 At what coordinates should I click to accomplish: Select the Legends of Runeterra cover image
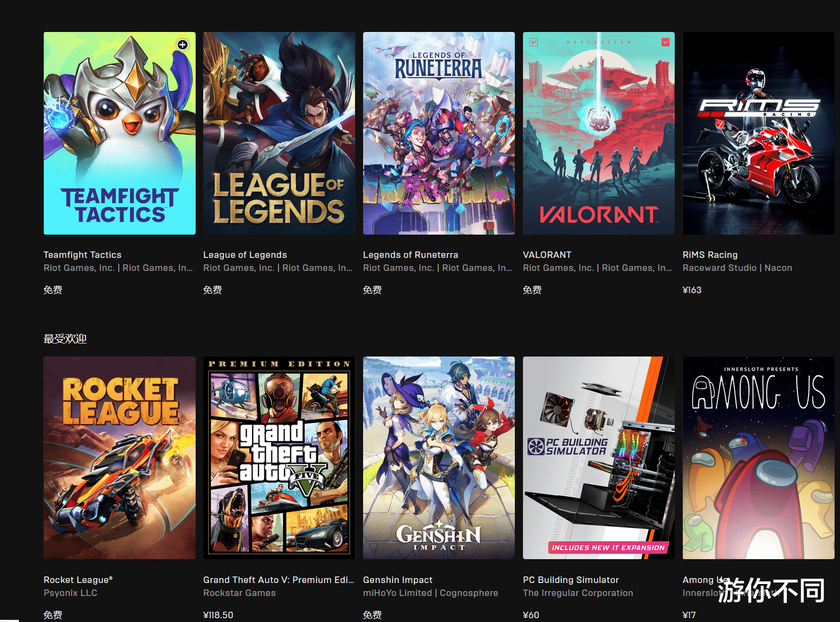pyautogui.click(x=439, y=133)
